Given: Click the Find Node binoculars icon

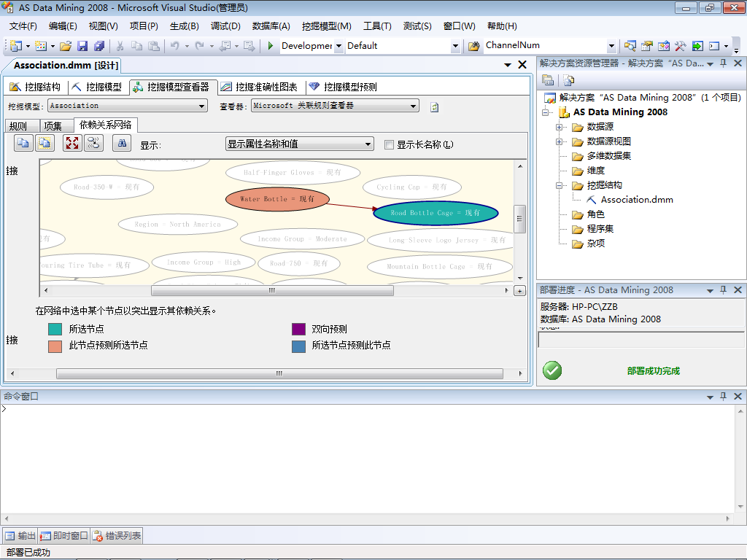Looking at the screenshot, I should click(122, 143).
